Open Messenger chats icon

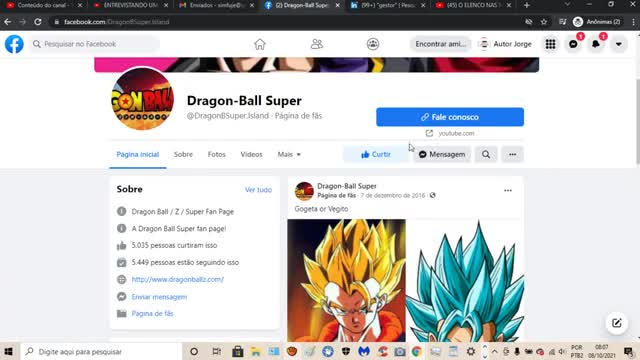573,44
